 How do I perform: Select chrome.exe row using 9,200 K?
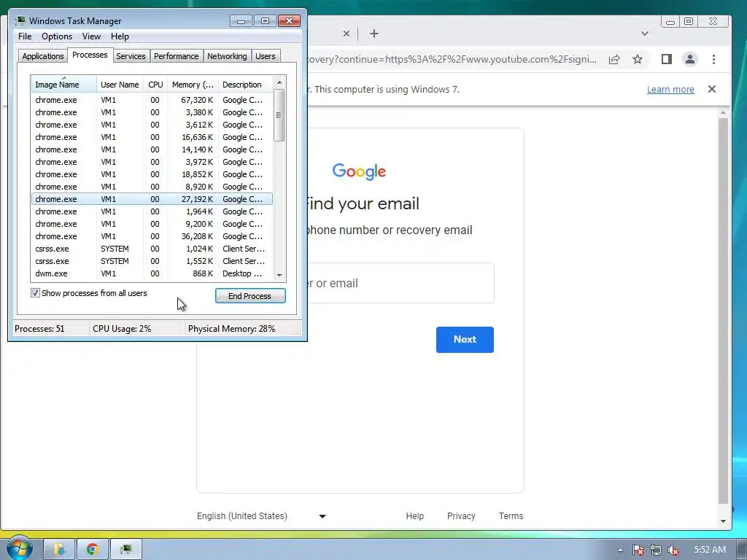point(152,224)
